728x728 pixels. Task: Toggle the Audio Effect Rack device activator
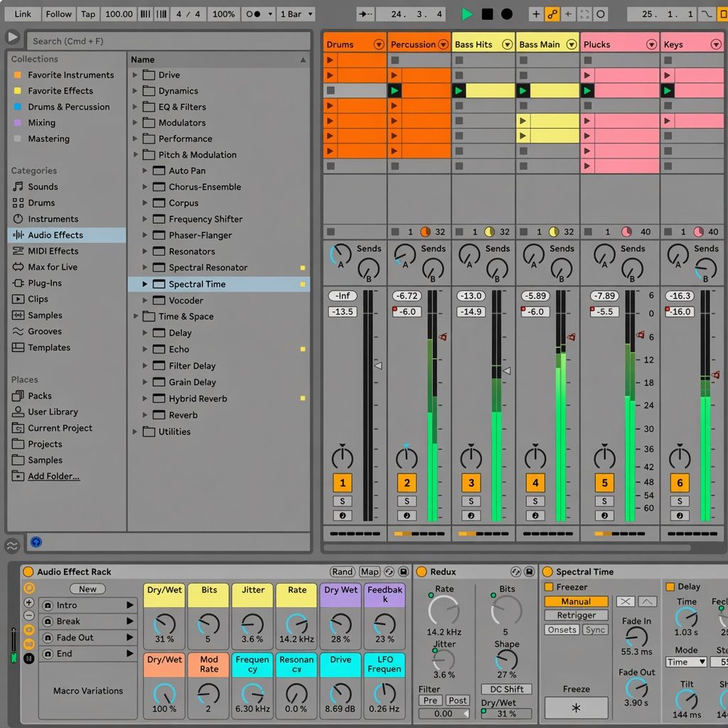tap(28, 572)
